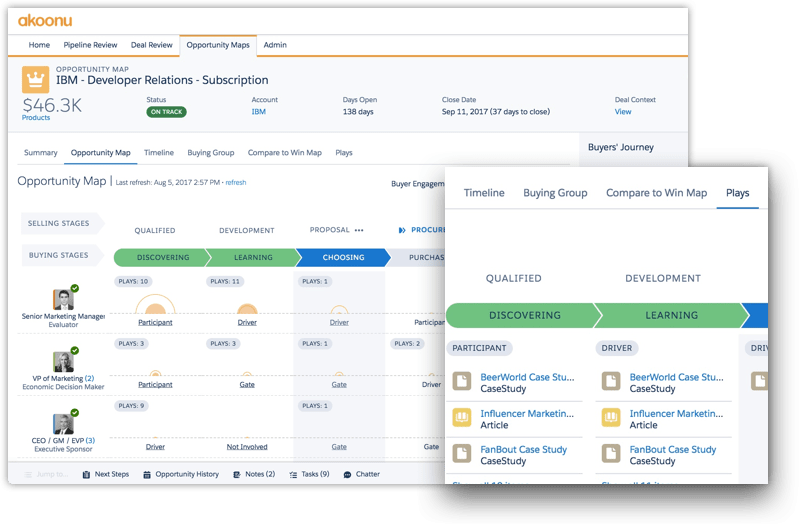The height and width of the screenshot is (527, 799).
Task: Open the Proposal stage three-dots menu
Action: 359,230
